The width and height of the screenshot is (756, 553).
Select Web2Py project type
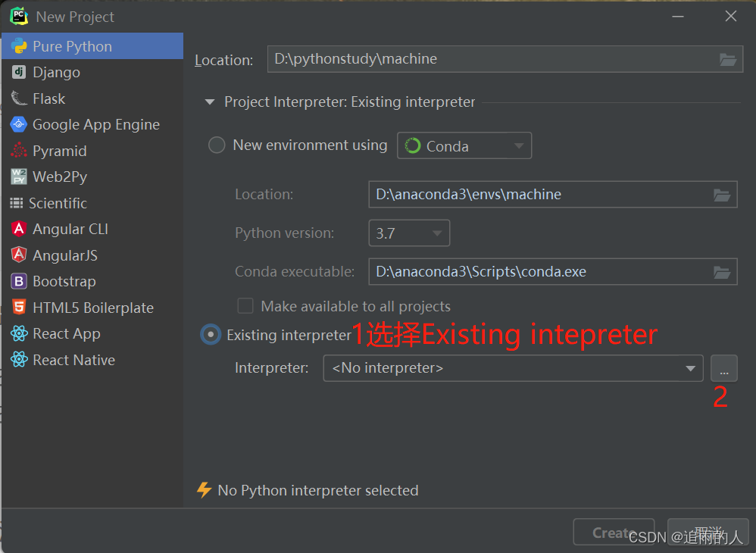[x=92, y=177]
